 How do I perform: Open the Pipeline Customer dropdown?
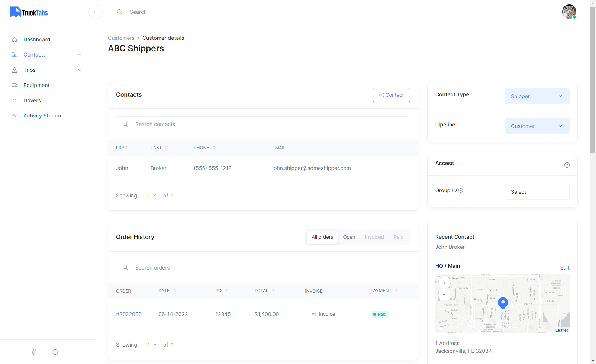537,126
